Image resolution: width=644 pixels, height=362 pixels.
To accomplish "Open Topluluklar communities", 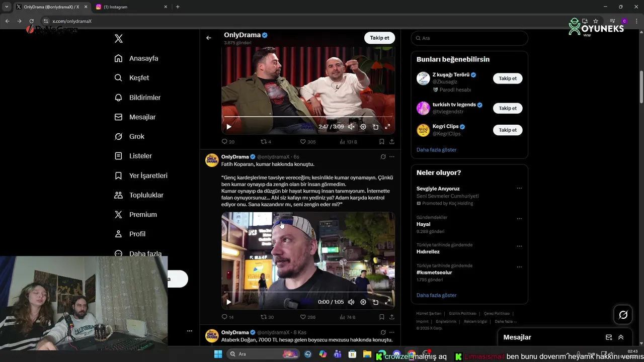I will (139, 195).
